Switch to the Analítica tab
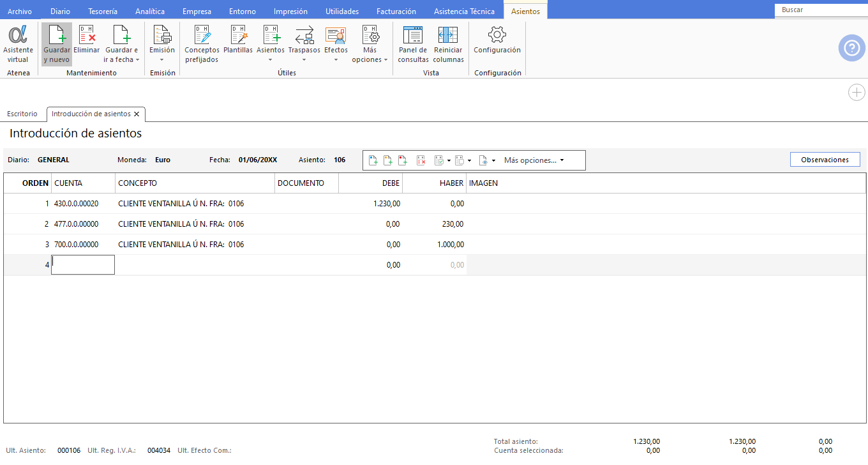The image size is (868, 465). click(150, 11)
